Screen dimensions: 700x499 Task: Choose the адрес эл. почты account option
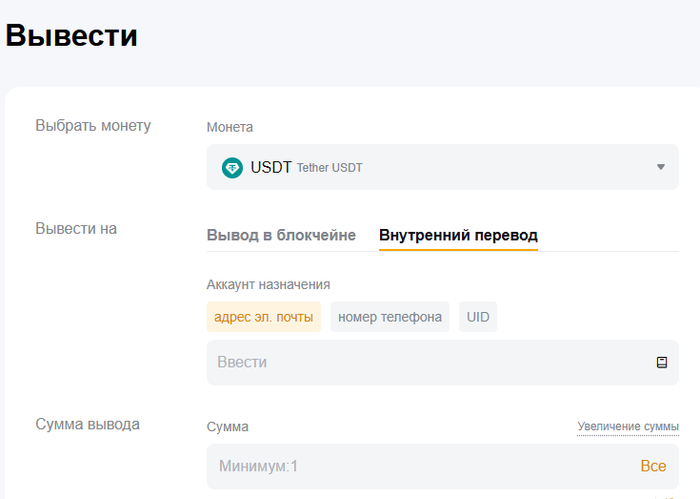[x=263, y=317]
